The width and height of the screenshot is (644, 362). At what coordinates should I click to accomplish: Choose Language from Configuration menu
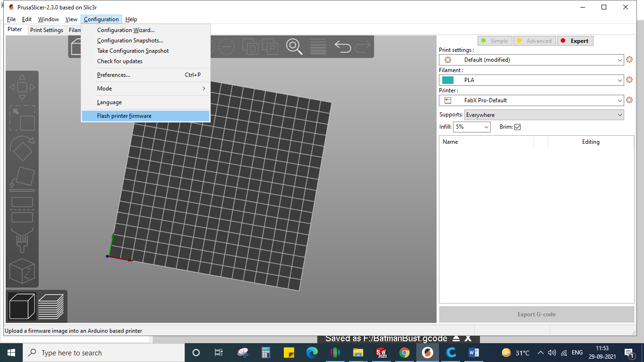[x=146, y=102]
